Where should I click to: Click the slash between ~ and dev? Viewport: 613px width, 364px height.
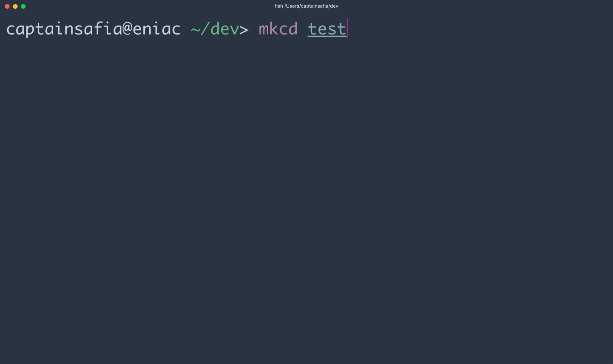205,29
